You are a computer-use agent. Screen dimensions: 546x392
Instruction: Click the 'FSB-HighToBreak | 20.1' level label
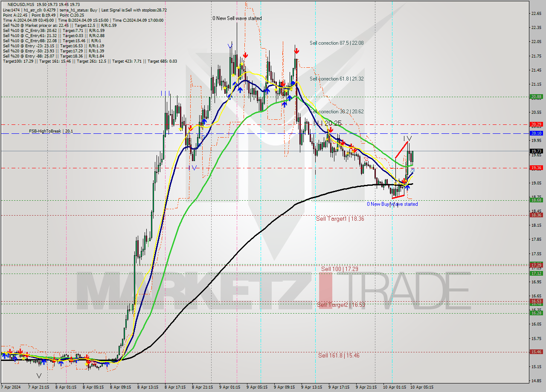[51, 131]
